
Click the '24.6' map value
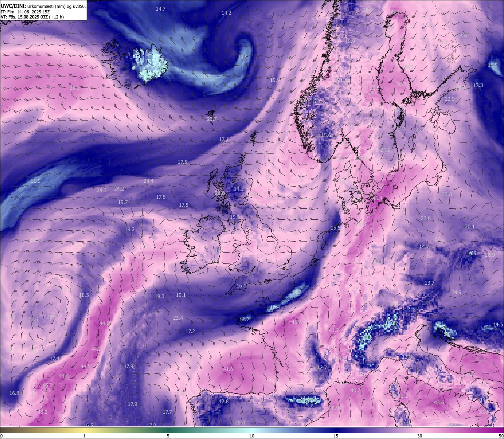point(462,35)
